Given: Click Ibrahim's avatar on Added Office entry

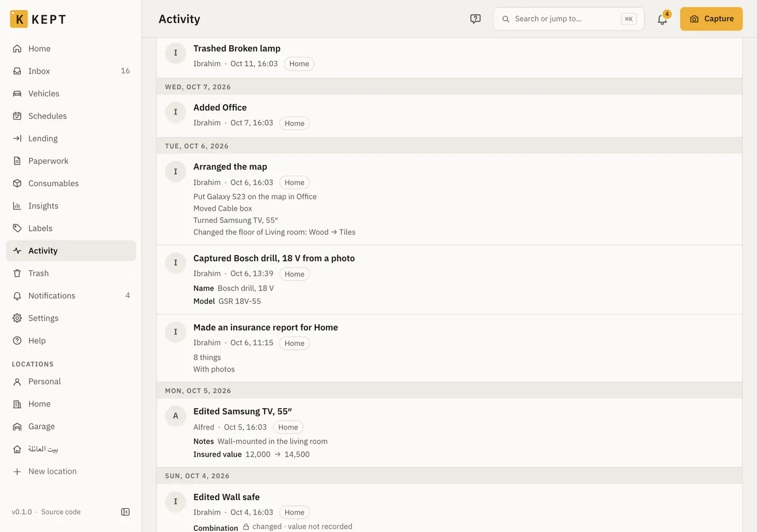Looking at the screenshot, I should point(176,112).
